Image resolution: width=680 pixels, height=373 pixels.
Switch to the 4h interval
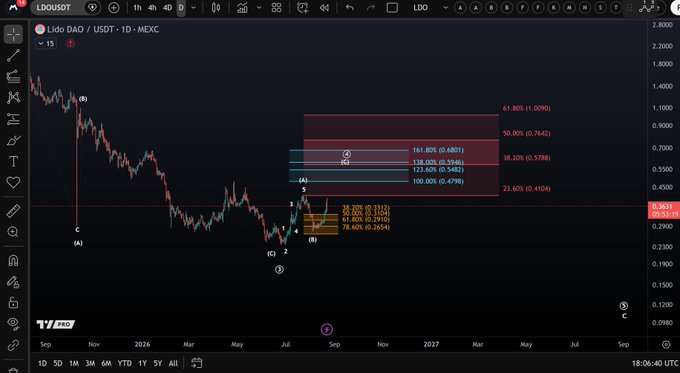point(152,7)
